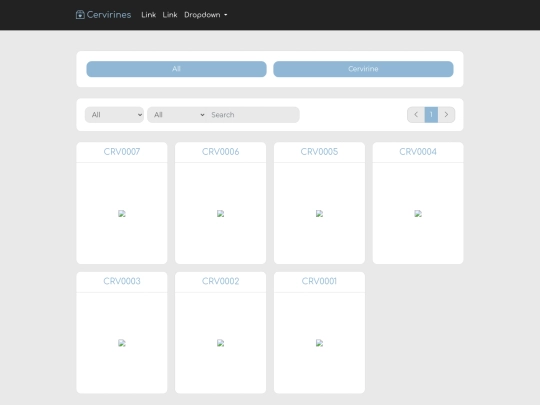Expand the Dropdown menu in navbar
Screen dimensions: 540x405
206,15
